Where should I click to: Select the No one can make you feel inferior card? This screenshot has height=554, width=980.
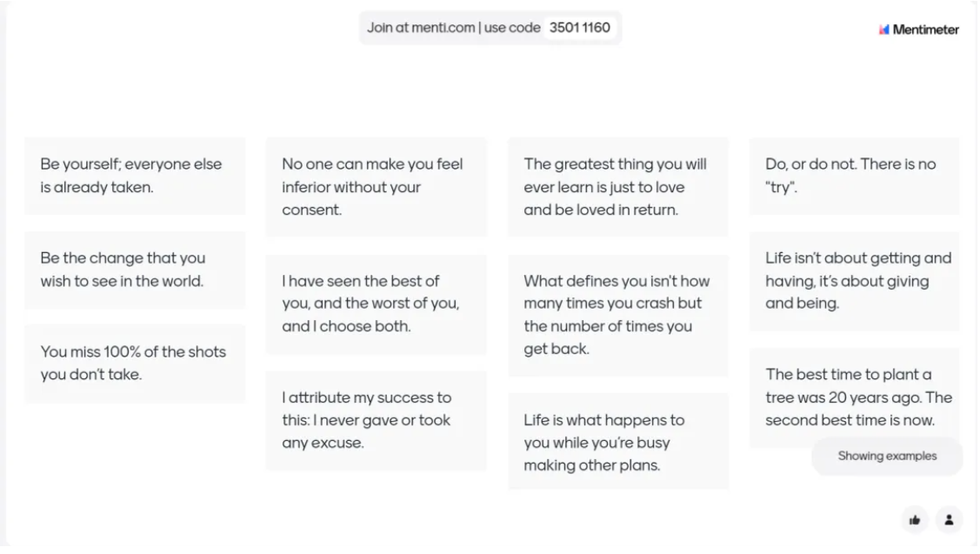pos(377,187)
